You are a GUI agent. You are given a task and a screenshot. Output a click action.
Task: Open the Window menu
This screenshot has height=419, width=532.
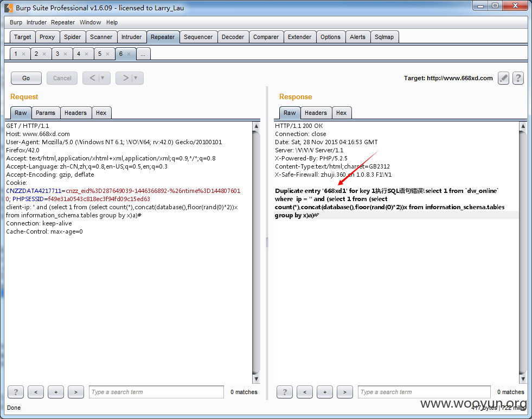(90, 22)
